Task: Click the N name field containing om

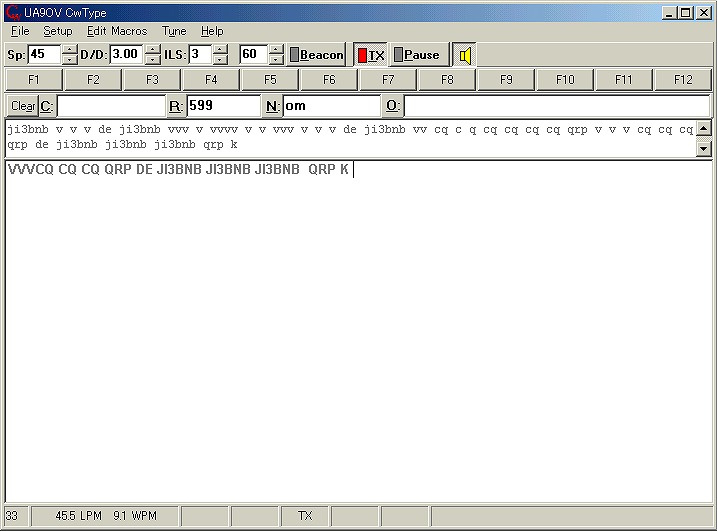Action: (x=330, y=106)
